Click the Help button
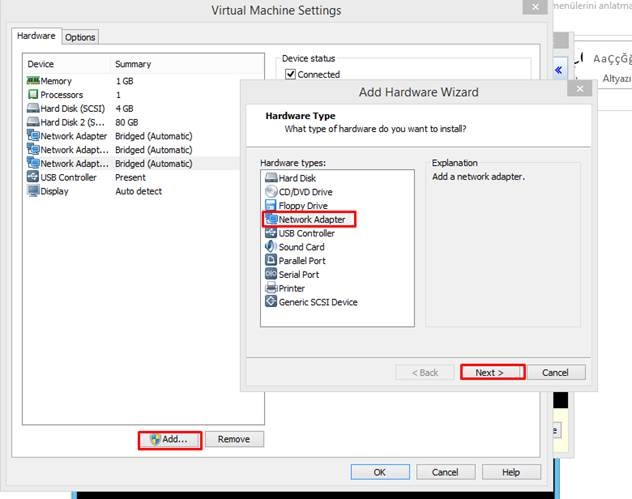 tap(511, 472)
